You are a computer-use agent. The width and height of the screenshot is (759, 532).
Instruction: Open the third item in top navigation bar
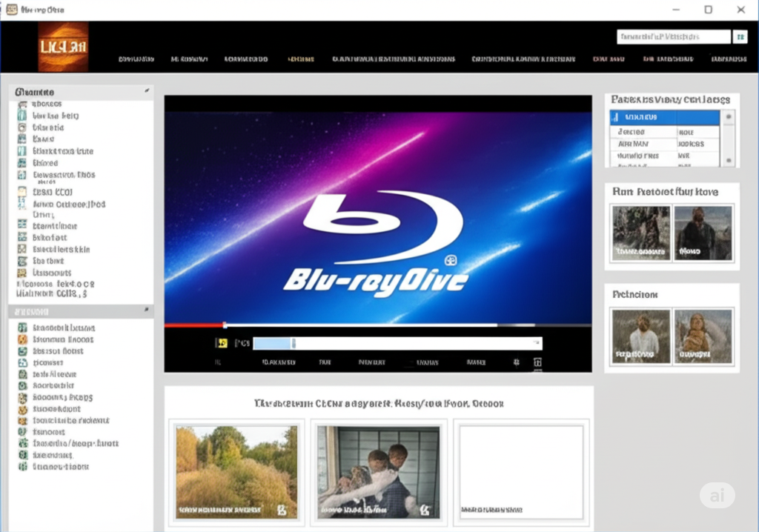coord(246,59)
